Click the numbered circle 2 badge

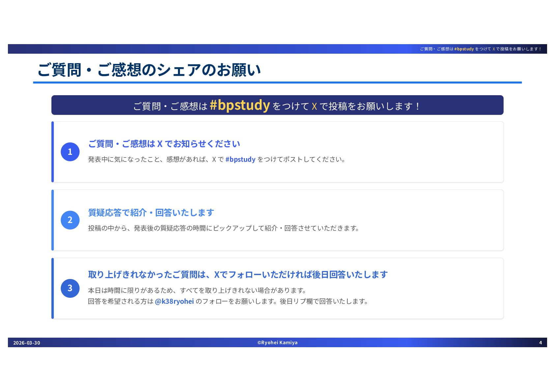tap(70, 220)
